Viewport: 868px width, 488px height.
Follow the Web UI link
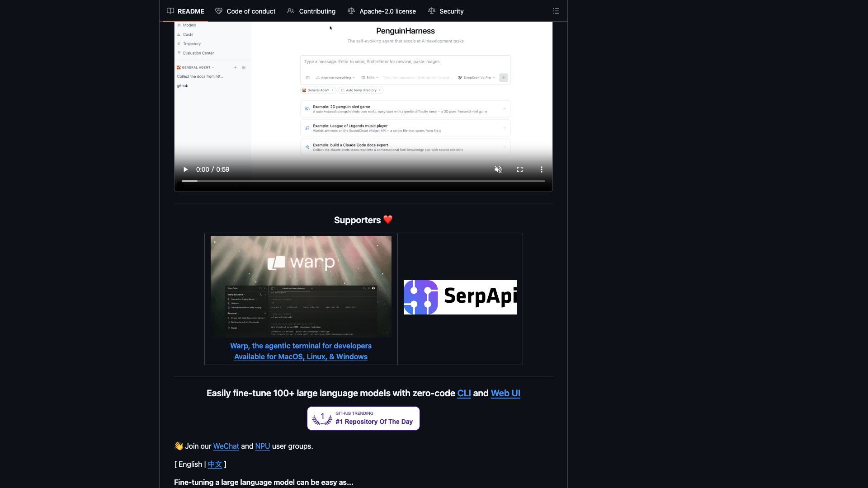[x=505, y=393]
